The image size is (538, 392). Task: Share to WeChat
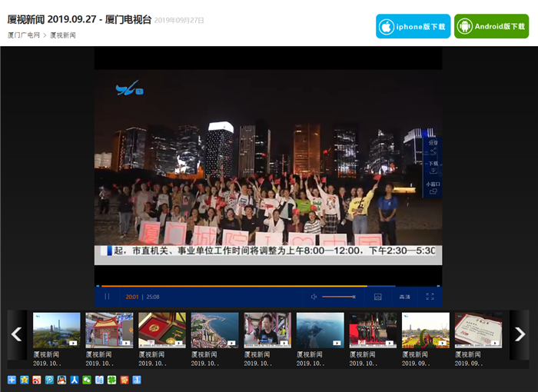(x=87, y=380)
